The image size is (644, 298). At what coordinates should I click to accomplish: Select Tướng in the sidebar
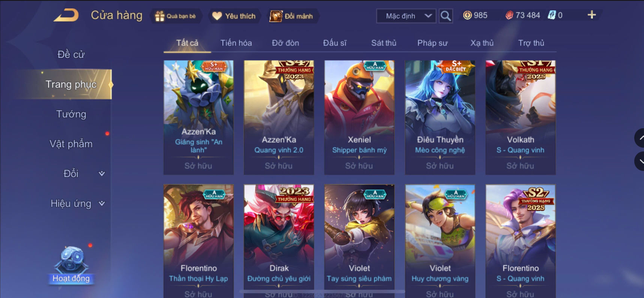point(71,114)
